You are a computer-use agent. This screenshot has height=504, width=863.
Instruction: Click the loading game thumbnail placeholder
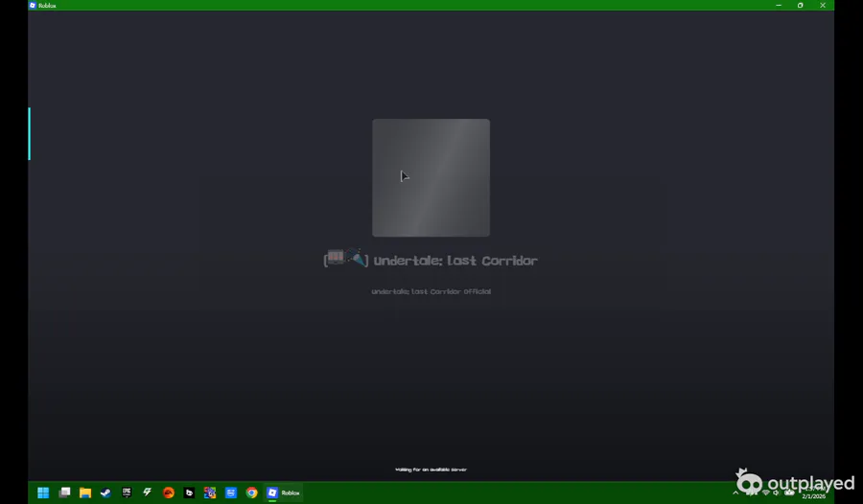pyautogui.click(x=431, y=177)
